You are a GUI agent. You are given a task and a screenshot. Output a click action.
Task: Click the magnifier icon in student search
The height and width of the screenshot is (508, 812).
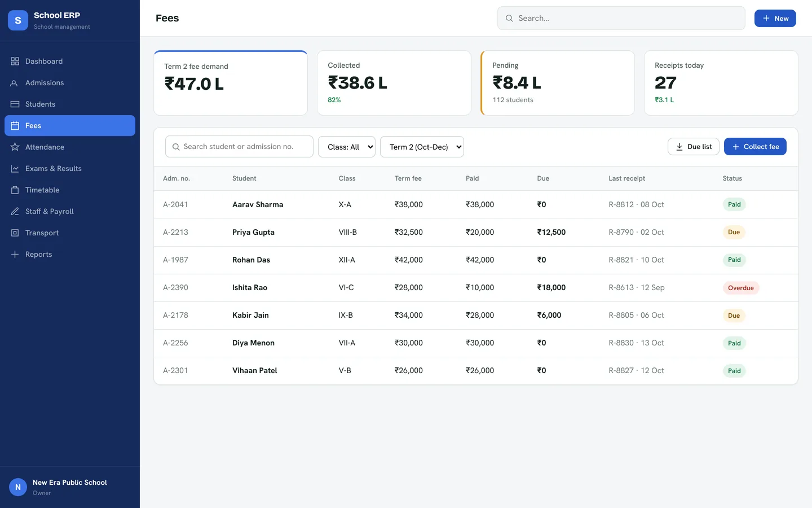[176, 147]
